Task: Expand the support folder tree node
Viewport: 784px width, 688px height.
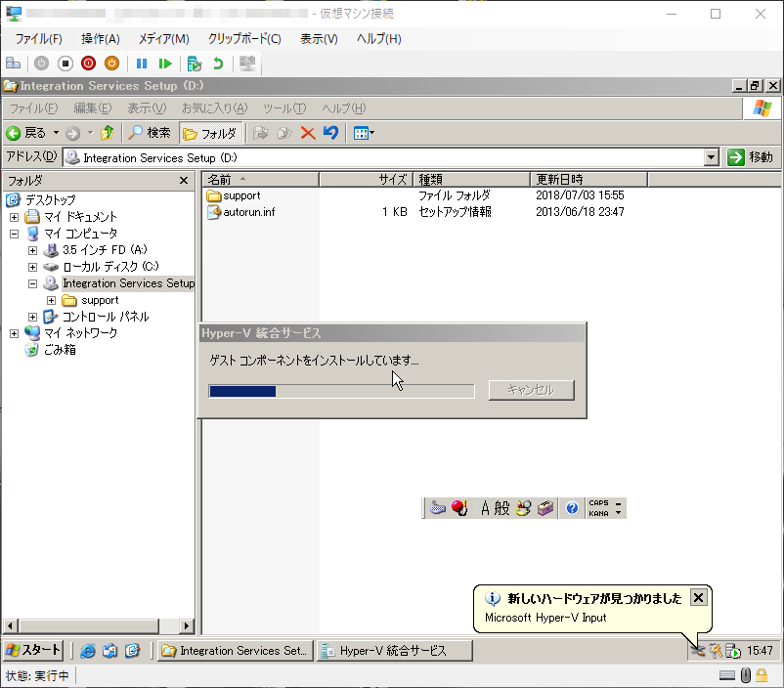Action: click(x=51, y=300)
